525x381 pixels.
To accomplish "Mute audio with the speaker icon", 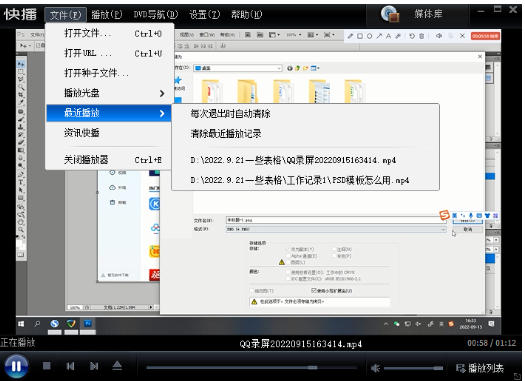I will (x=375, y=368).
